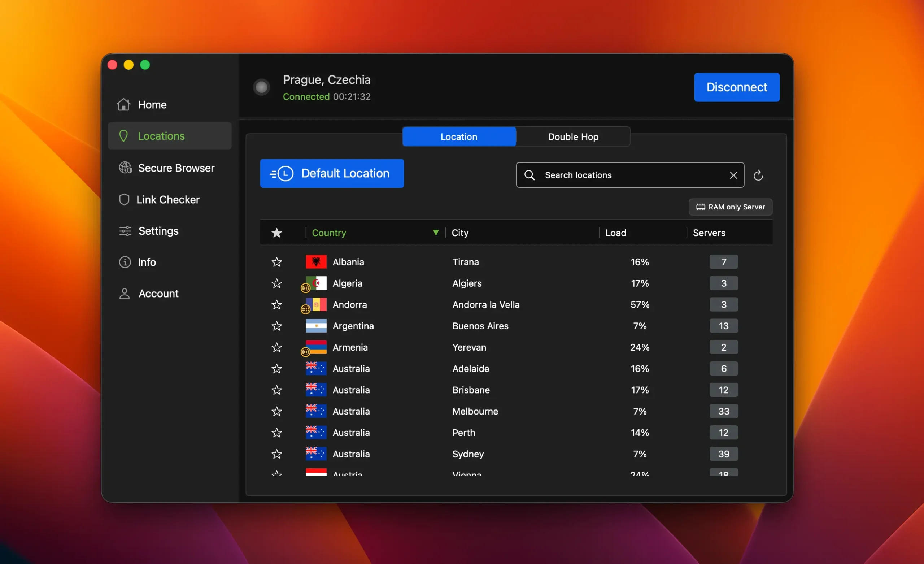The height and width of the screenshot is (564, 924).
Task: Clear the search locations field
Action: pos(734,175)
